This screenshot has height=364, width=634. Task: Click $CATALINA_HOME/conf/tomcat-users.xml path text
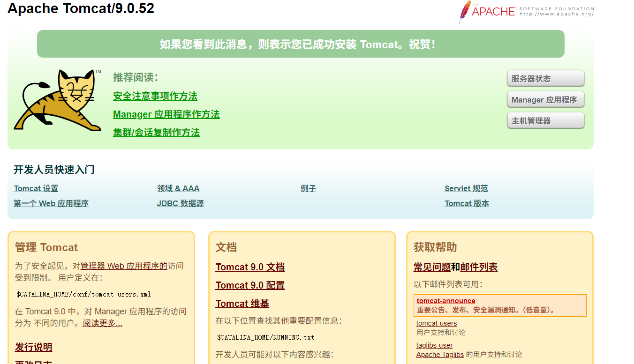[x=83, y=294]
